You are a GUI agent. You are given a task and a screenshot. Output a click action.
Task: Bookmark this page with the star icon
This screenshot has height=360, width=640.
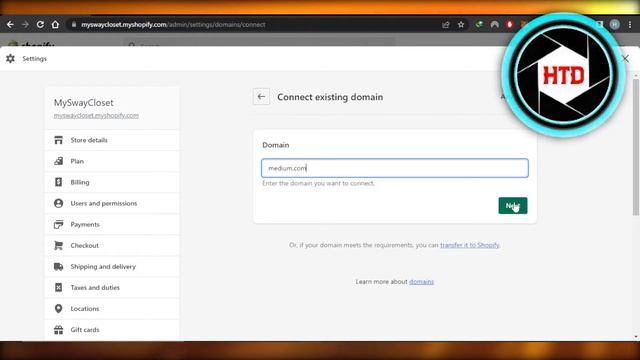(x=461, y=24)
